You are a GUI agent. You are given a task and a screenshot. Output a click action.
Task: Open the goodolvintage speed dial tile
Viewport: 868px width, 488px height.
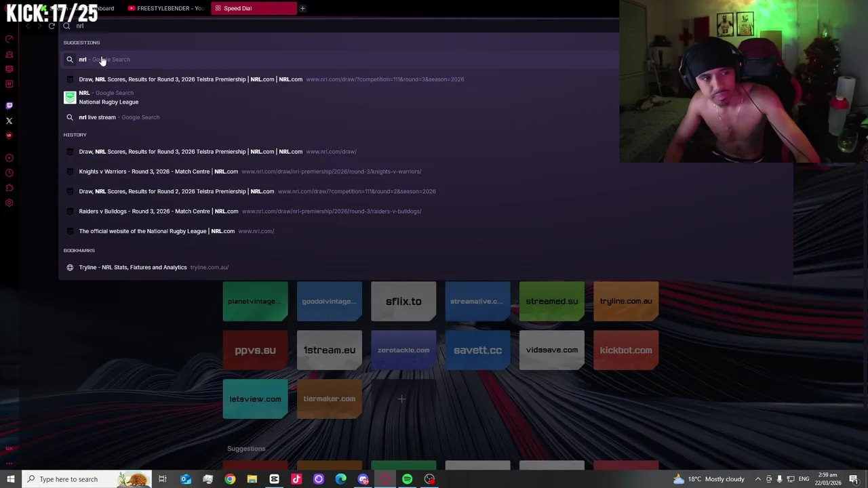pos(329,301)
